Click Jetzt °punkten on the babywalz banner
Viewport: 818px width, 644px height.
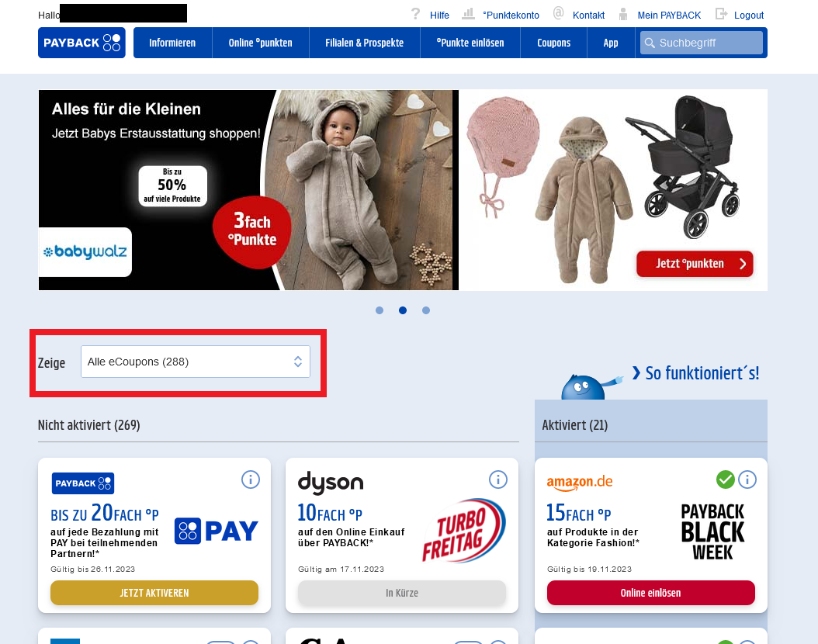coord(694,264)
